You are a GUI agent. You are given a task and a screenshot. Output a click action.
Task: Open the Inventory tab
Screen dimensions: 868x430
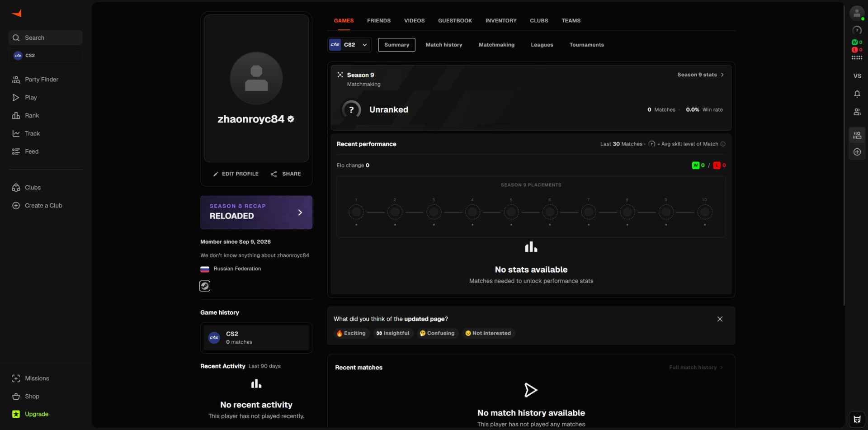click(x=501, y=21)
